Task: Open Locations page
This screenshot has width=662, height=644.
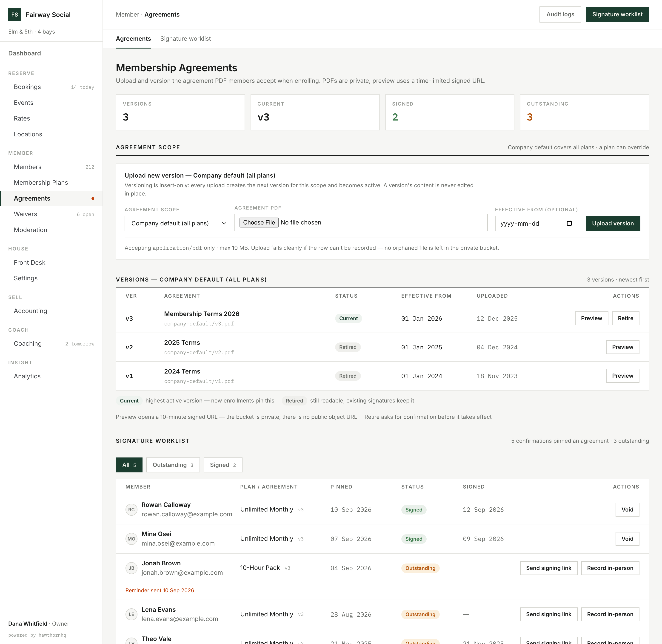Action: (51, 134)
